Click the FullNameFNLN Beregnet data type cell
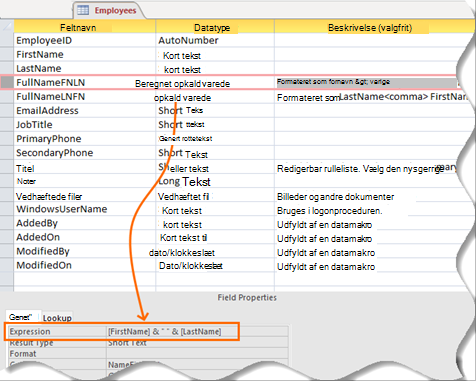Image resolution: width=476 pixels, height=381 pixels. 215,83
